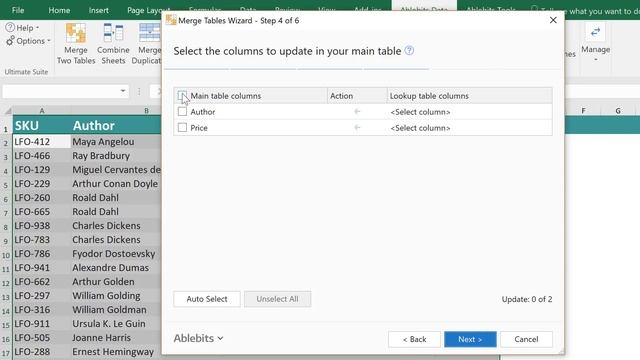Click the Merge Duplicates icon
The image size is (640, 360).
(149, 33)
